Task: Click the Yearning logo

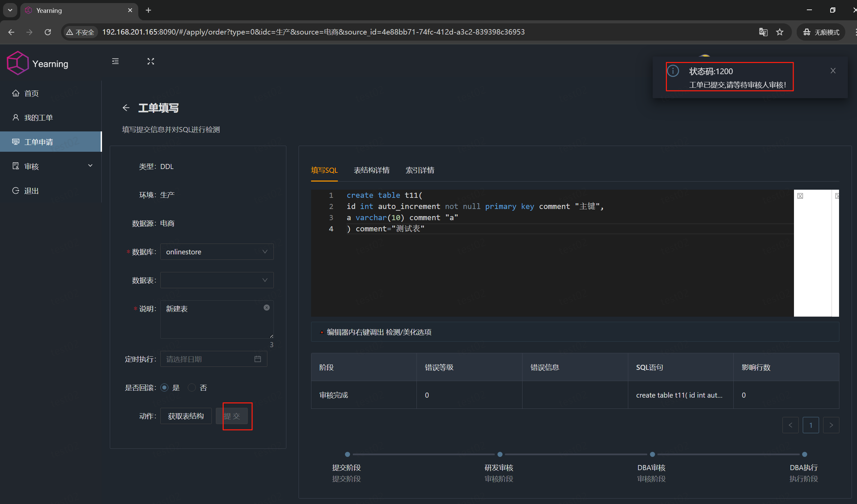Action: pos(37,63)
